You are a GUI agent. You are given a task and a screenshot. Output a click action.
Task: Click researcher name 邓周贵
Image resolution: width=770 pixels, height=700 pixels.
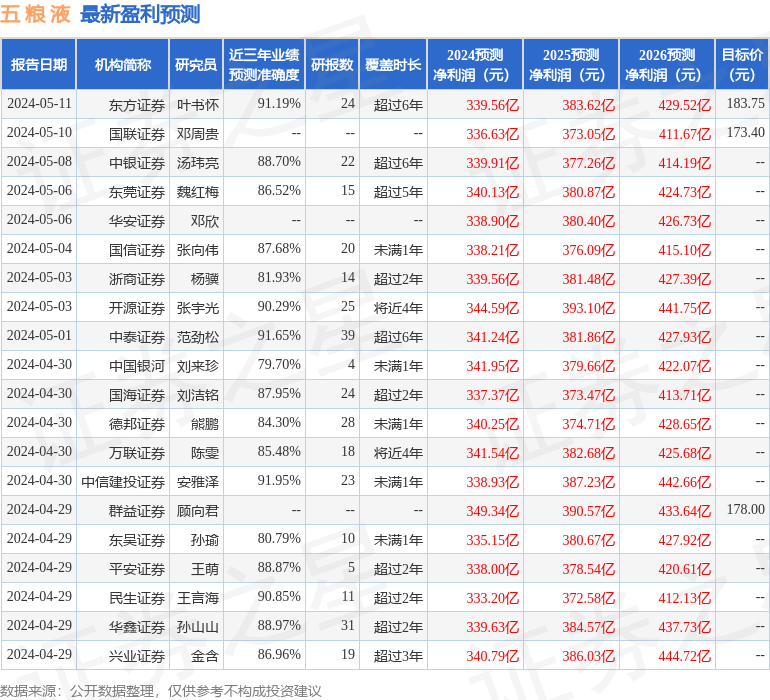tap(198, 134)
